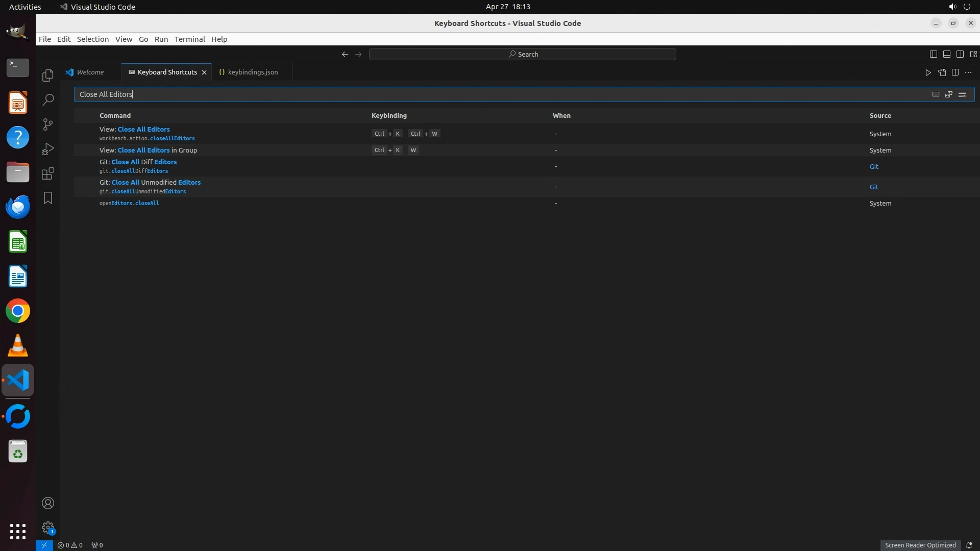
Task: Open the Explorer view icon
Action: (x=47, y=76)
